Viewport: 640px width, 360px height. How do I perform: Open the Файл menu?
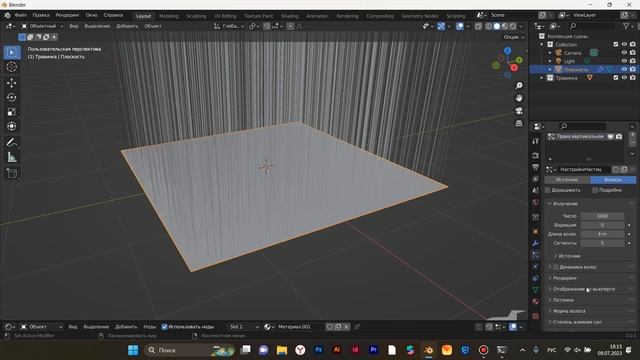click(x=20, y=15)
